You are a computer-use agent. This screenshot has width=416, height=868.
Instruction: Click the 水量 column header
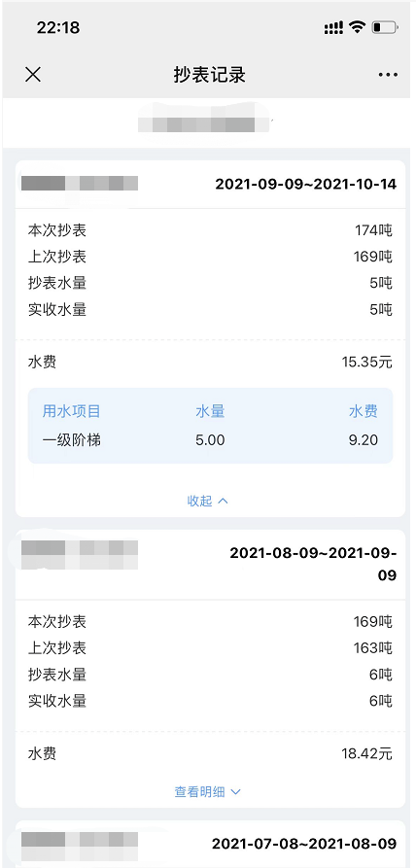coord(210,411)
